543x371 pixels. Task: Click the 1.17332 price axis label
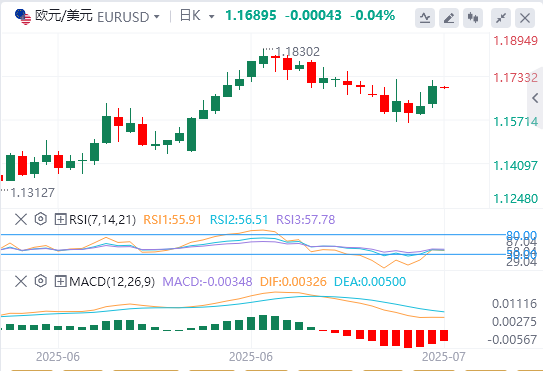coord(516,78)
